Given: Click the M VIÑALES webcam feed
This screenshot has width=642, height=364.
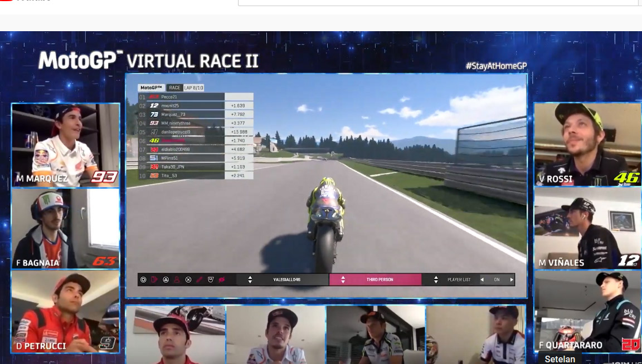Looking at the screenshot, I should click(587, 228).
